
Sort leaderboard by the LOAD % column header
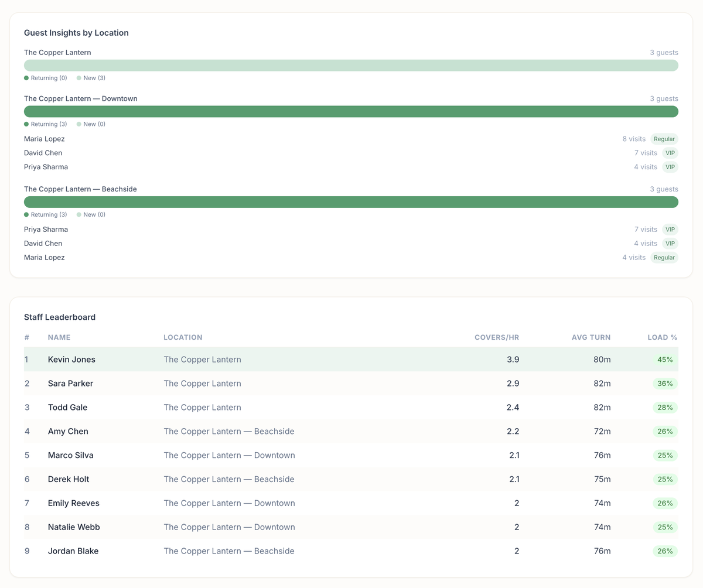point(662,337)
